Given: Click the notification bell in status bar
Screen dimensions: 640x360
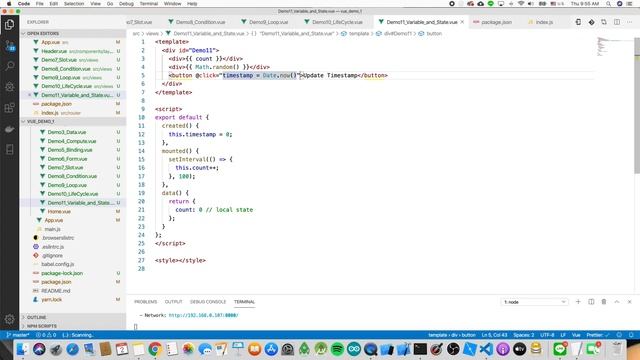Looking at the screenshot, I should (631, 335).
